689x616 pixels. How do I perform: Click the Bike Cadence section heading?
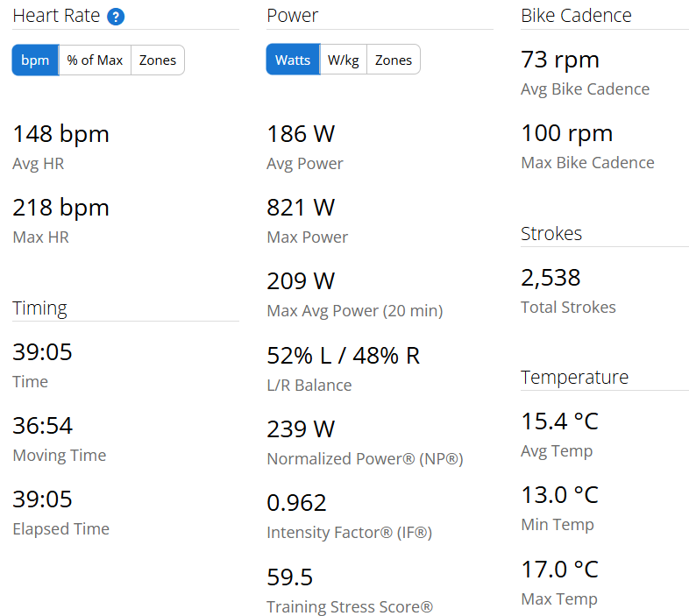(x=576, y=16)
